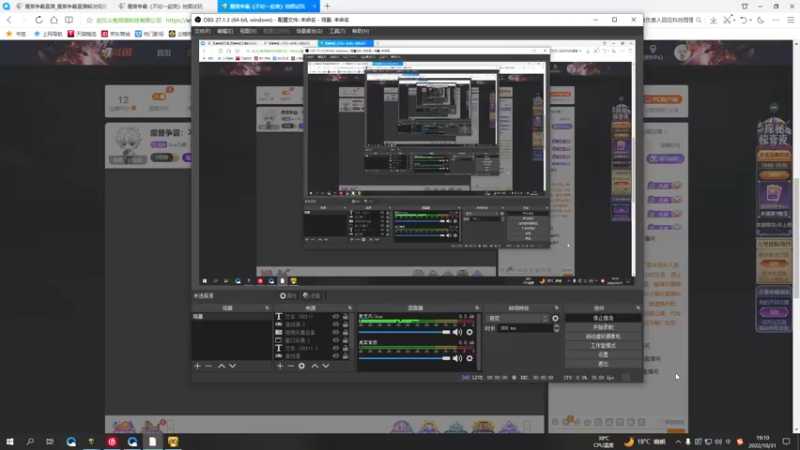The height and width of the screenshot is (450, 800).
Task: Open the 滤镜 button above the Sources panel
Action: pos(311,296)
